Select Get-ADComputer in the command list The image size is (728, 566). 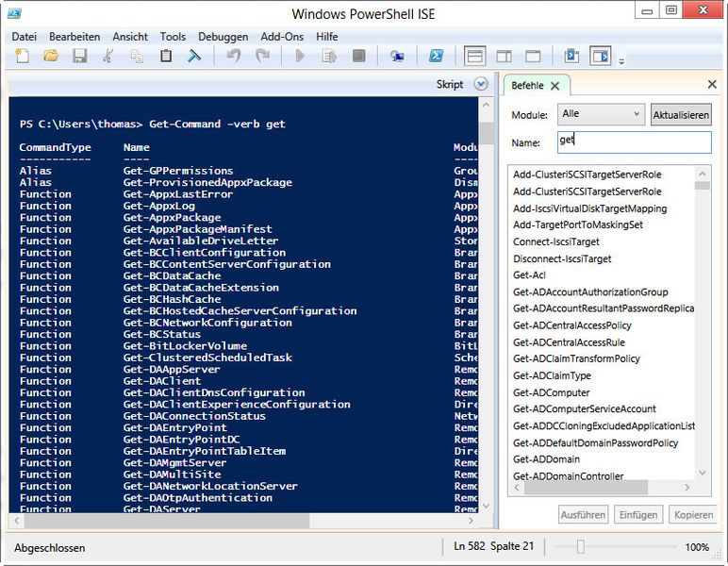(x=551, y=392)
